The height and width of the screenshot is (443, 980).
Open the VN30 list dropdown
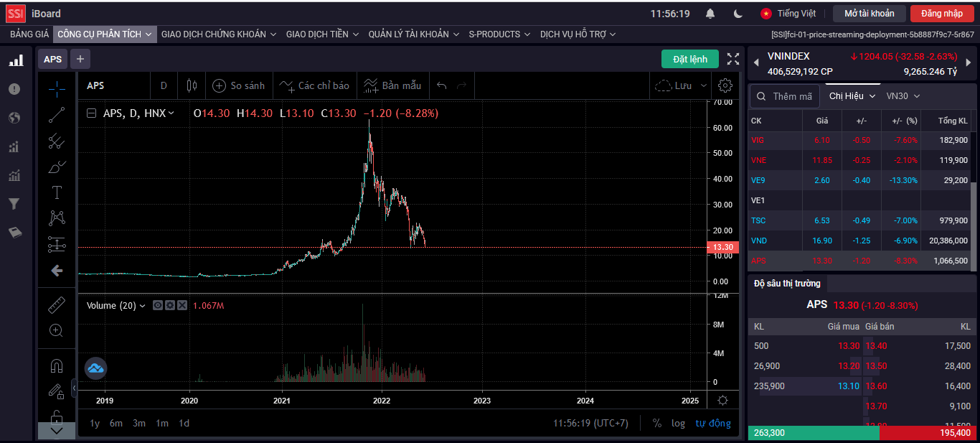point(903,96)
